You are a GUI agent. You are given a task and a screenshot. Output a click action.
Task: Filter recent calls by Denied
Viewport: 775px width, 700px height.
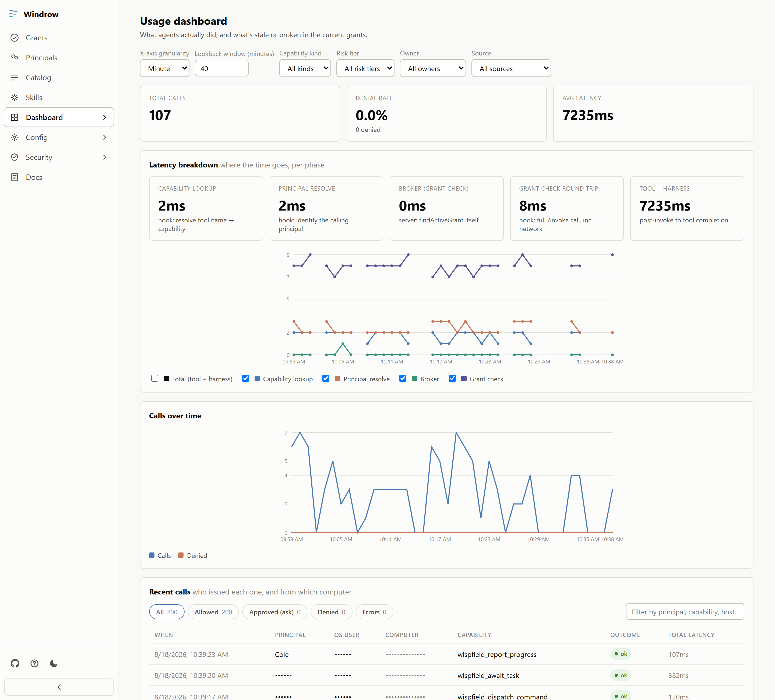point(331,612)
